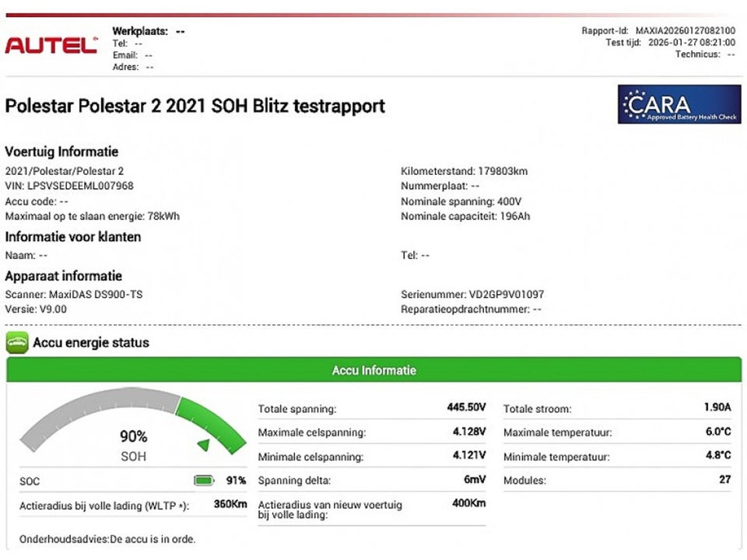Click the Voertuig Informatie section heading
The width and height of the screenshot is (747, 560).
pyautogui.click(x=61, y=152)
